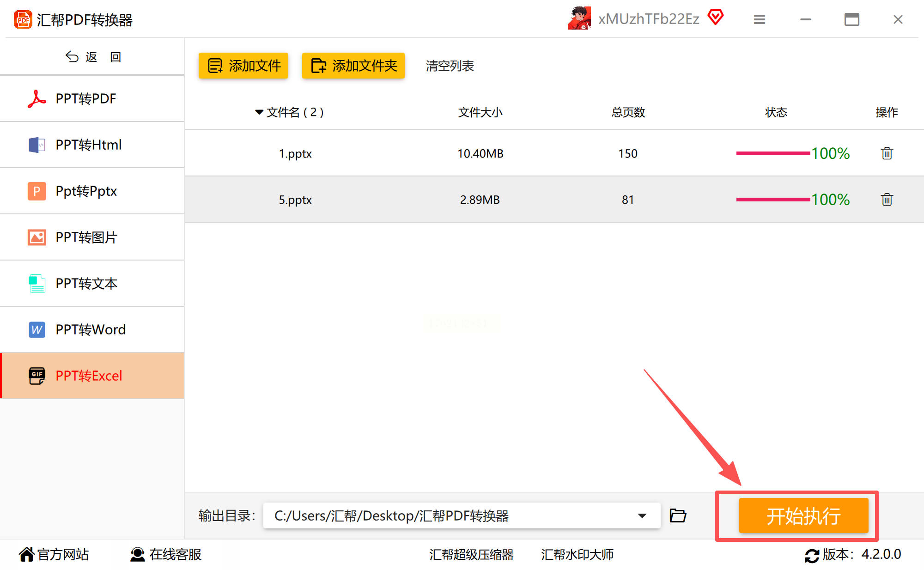924x570 pixels.
Task: Delete 1.pptx using its trash icon
Action: click(x=887, y=153)
